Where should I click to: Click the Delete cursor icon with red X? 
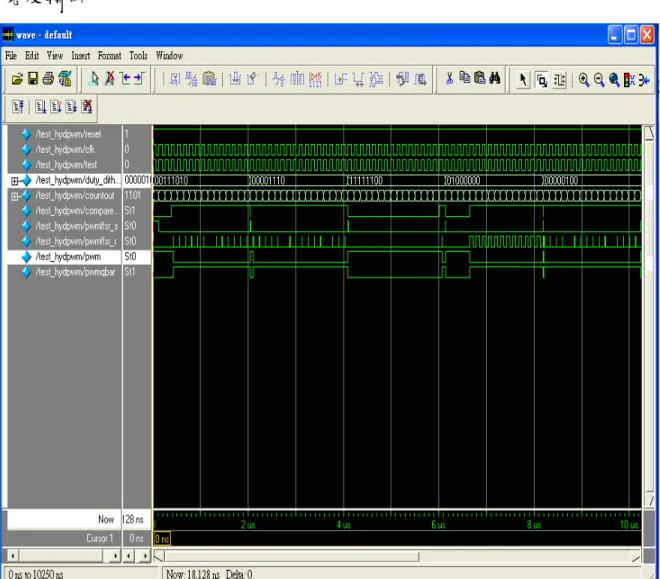coord(109,79)
